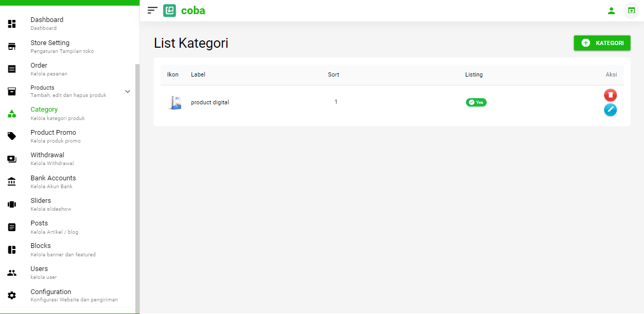Viewport: 644px width, 314px height.
Task: Open the Dashboard menu item
Action: [47, 23]
